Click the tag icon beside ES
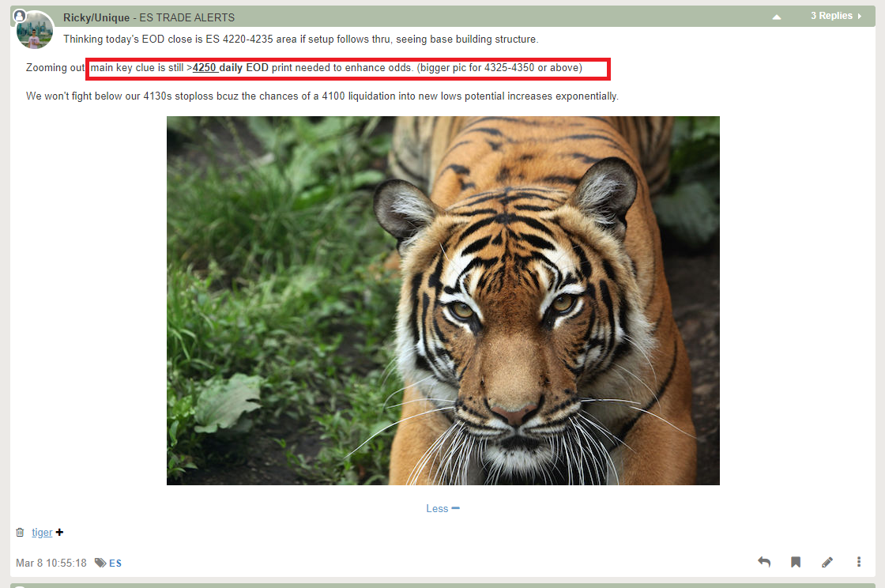 (100, 563)
